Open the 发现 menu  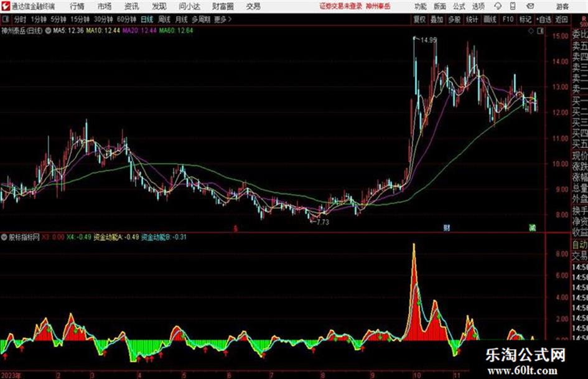point(159,6)
